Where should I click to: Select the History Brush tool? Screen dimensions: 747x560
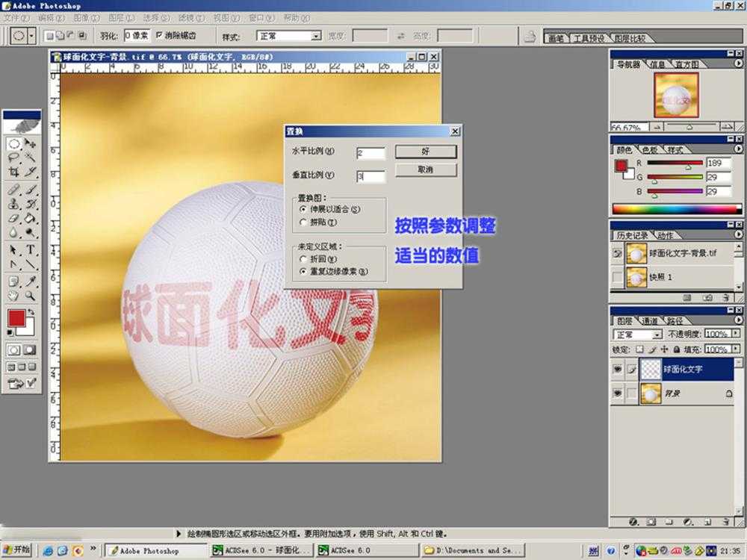(31, 204)
